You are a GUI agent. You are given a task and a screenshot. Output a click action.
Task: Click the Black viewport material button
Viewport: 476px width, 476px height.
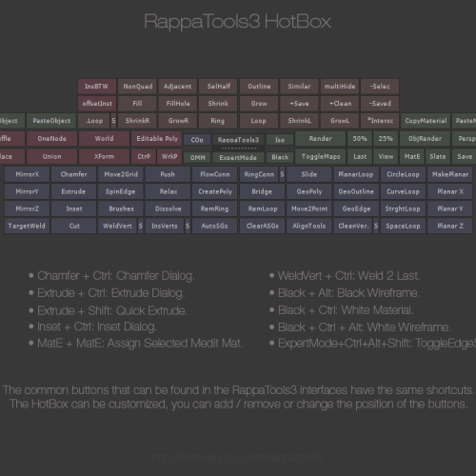(x=280, y=157)
